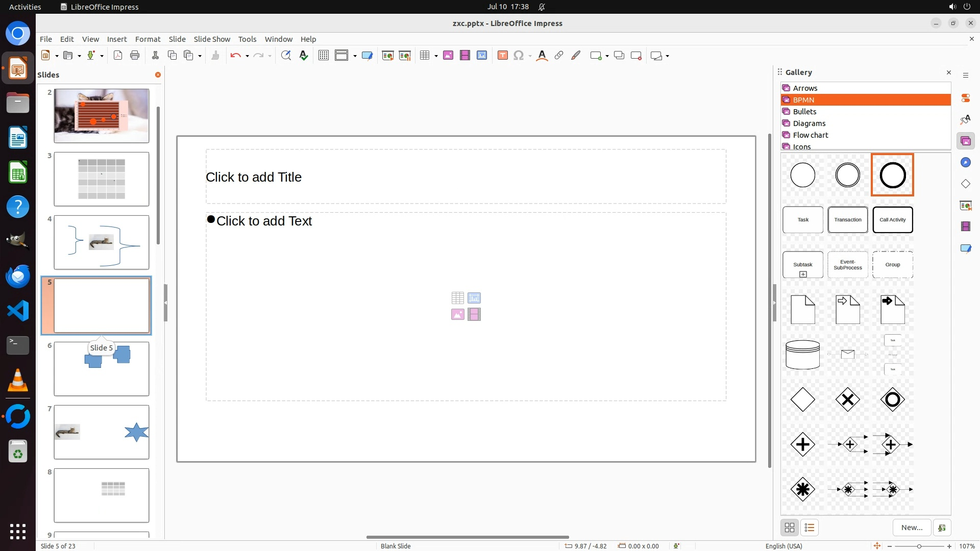Viewport: 980px width, 551px height.
Task: Click the Insert Chart icon
Action: 482,56
